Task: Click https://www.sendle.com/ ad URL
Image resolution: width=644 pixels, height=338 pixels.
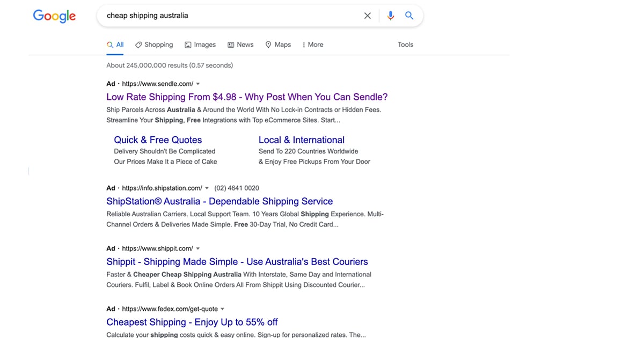Action: (157, 84)
